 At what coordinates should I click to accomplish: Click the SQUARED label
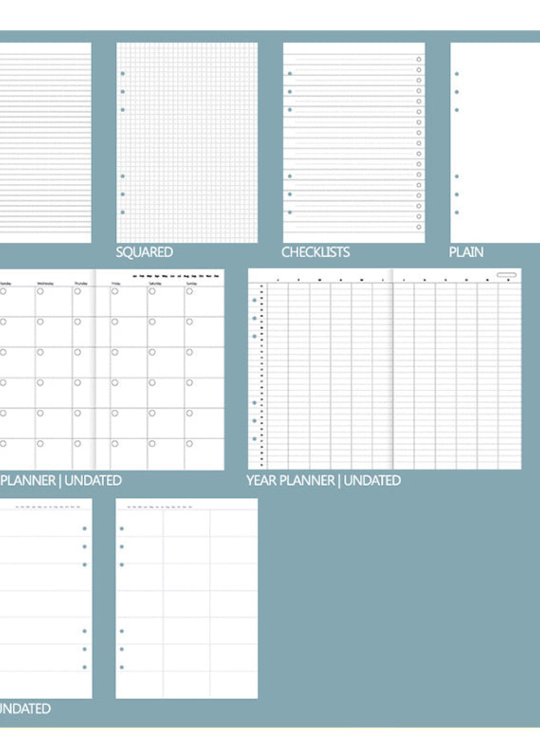tap(144, 252)
